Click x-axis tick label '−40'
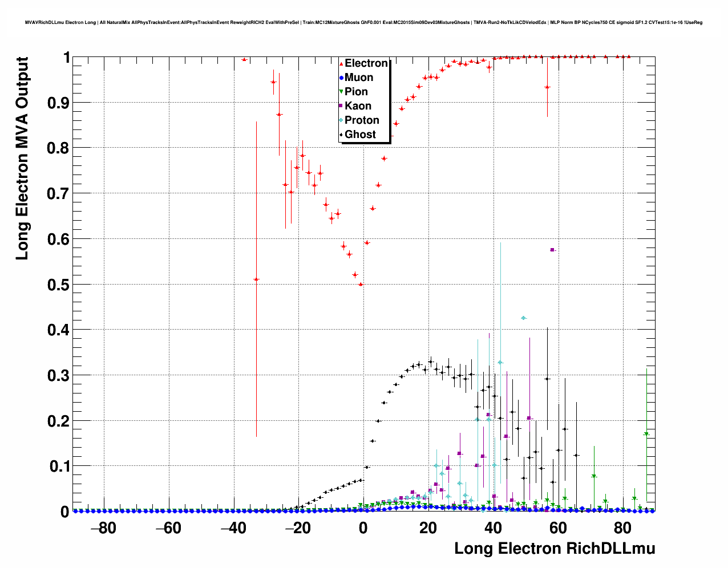Image resolution: width=728 pixels, height=568 pixels. [x=233, y=528]
